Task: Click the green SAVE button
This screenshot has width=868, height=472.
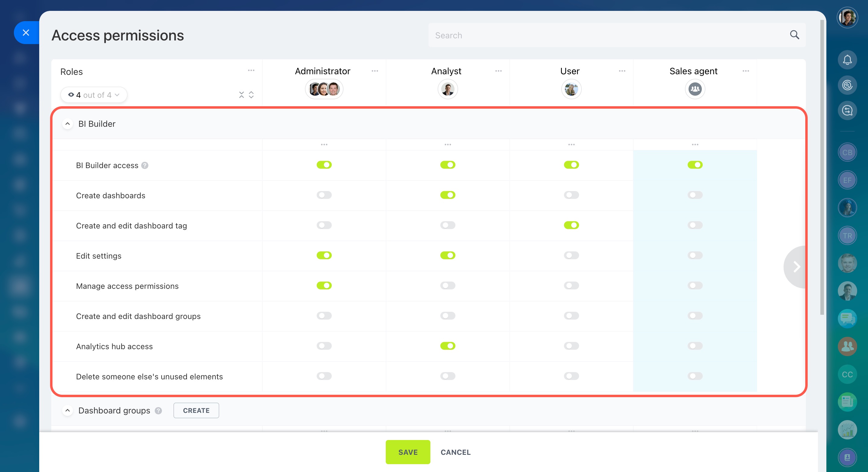Action: pyautogui.click(x=408, y=452)
